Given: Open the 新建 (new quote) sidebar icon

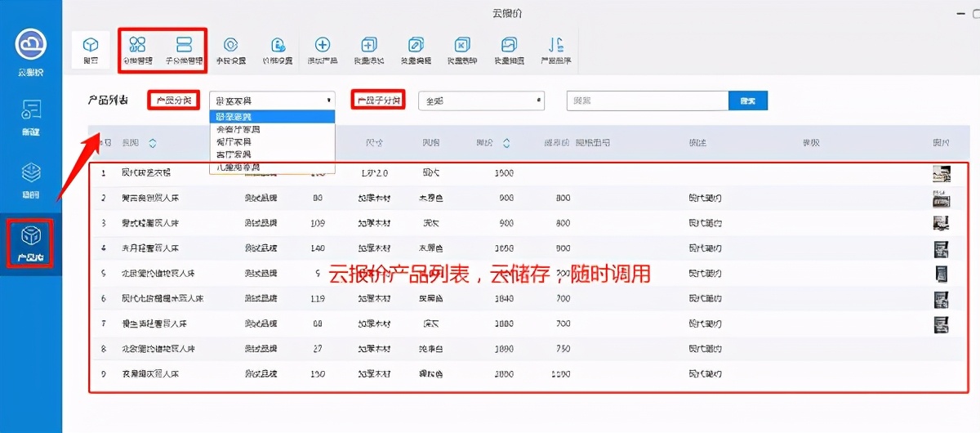Looking at the screenshot, I should click(31, 109).
